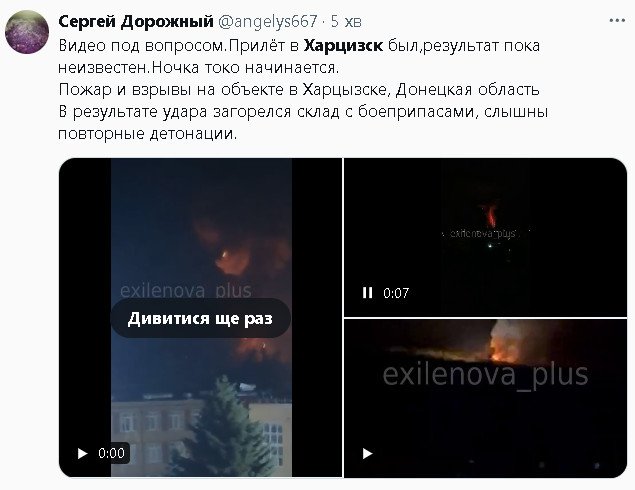Click the tweet text about склад с боеприпасами
Image resolution: width=635 pixels, height=490 pixels.
303,112
